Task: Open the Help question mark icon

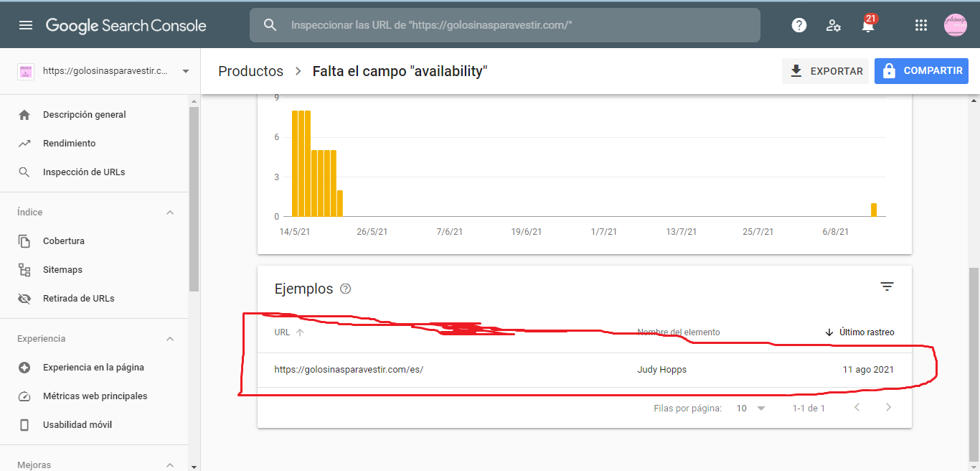Action: 799,25
